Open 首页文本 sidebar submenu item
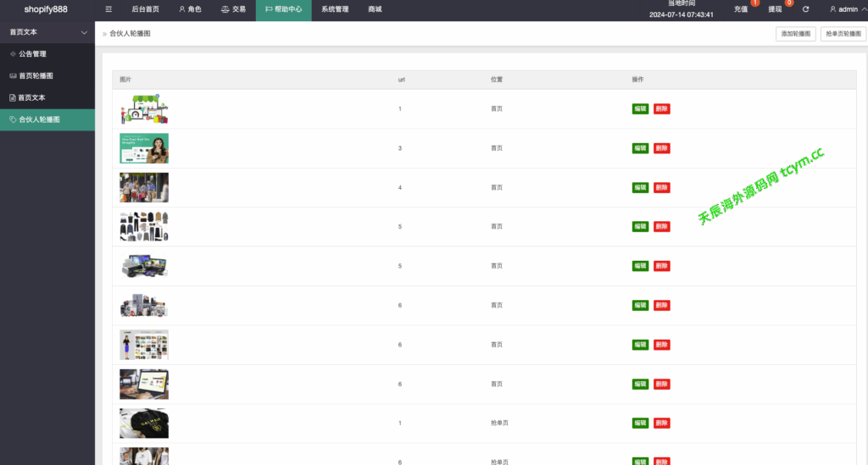This screenshot has height=465, width=868. tap(47, 98)
